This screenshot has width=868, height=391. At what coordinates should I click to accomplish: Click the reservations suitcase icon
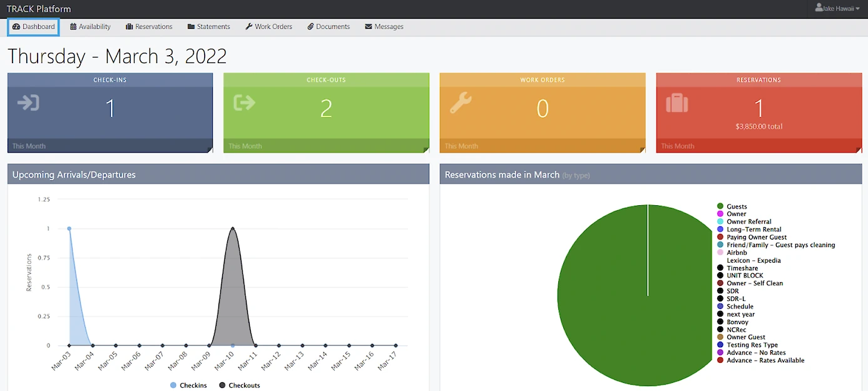[677, 103]
